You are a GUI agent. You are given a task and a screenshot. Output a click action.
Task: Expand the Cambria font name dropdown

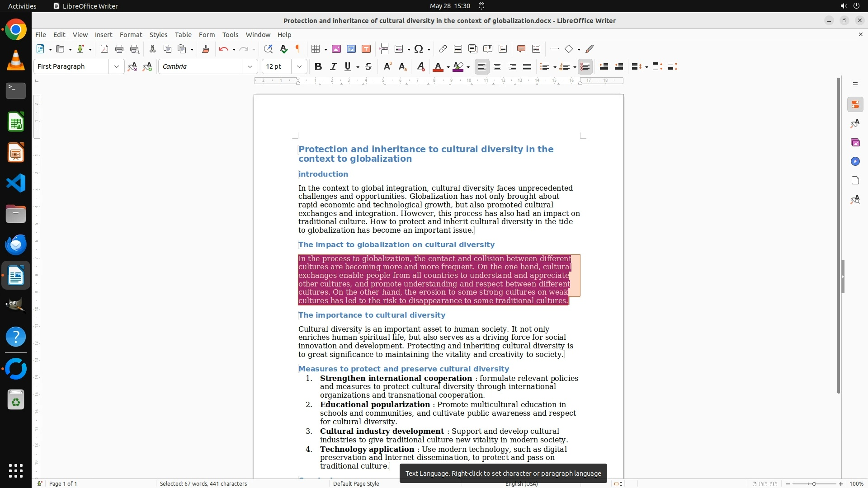point(250,66)
